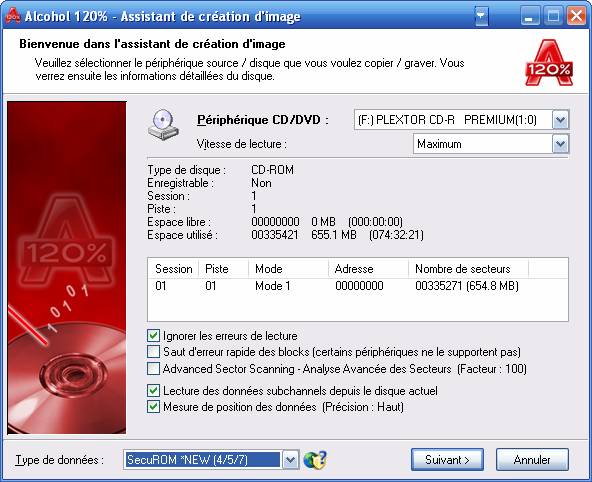Click the used space value 655.1 MB
Screen dimensions: 592x482
coord(334,235)
